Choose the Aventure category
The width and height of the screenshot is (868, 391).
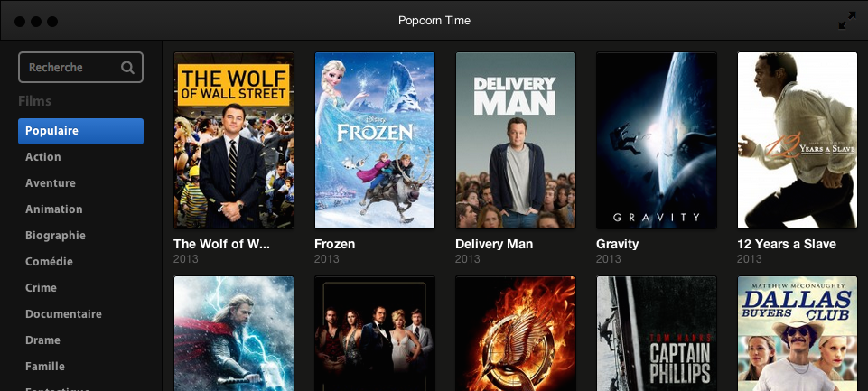(x=51, y=182)
